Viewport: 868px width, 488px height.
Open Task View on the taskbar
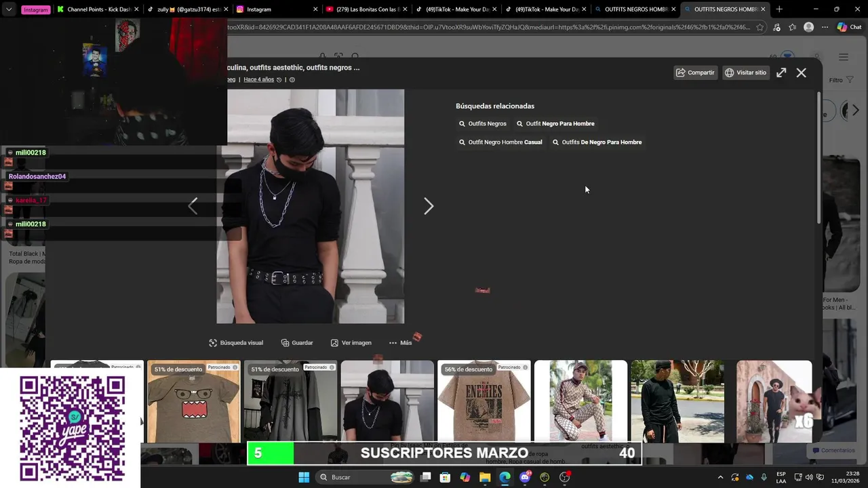pos(425,477)
